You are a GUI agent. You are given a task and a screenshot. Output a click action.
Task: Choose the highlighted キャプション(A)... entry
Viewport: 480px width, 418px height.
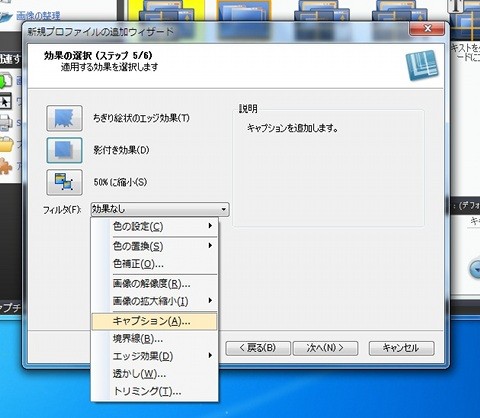pyautogui.click(x=155, y=321)
